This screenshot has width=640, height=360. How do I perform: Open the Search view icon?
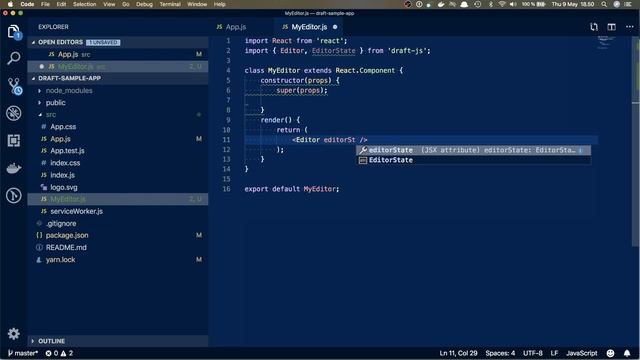click(13, 58)
